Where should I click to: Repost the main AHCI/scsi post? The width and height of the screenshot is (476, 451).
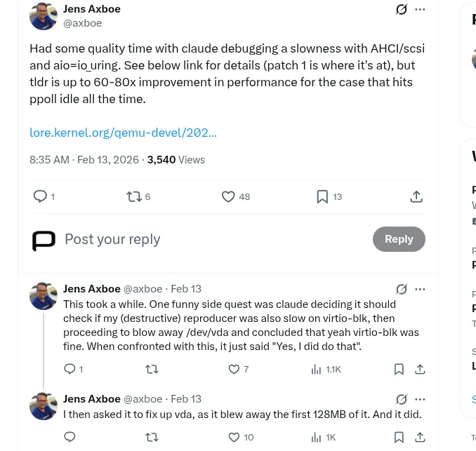coord(134,196)
